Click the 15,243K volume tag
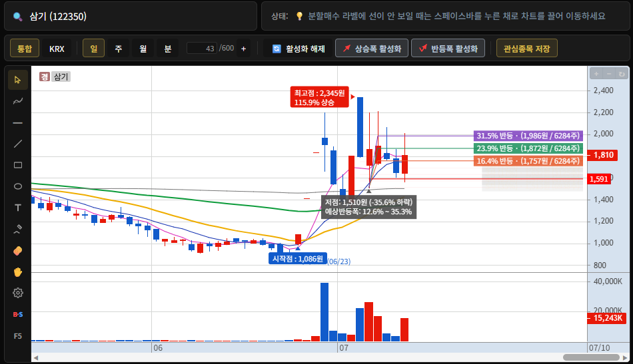Screen dimensions: 633x364 pos(607,317)
